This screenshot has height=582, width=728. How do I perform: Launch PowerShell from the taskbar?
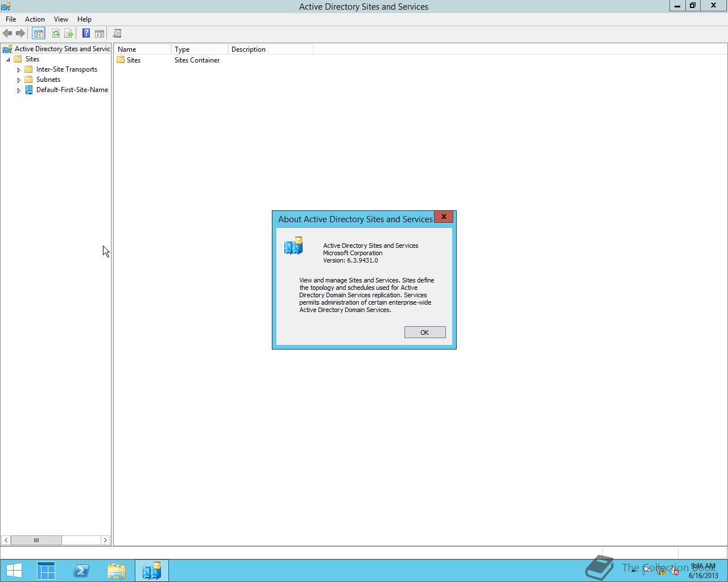pyautogui.click(x=81, y=571)
